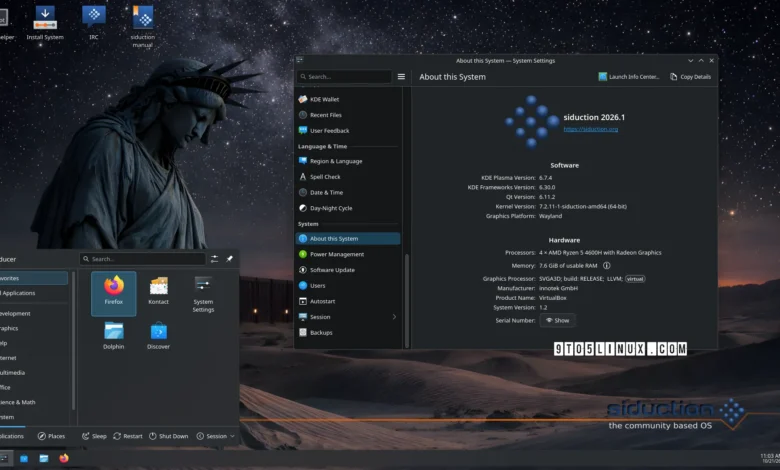This screenshot has width=780, height=470.
Task: Click the System Settings window menu icon
Action: pos(299,60)
